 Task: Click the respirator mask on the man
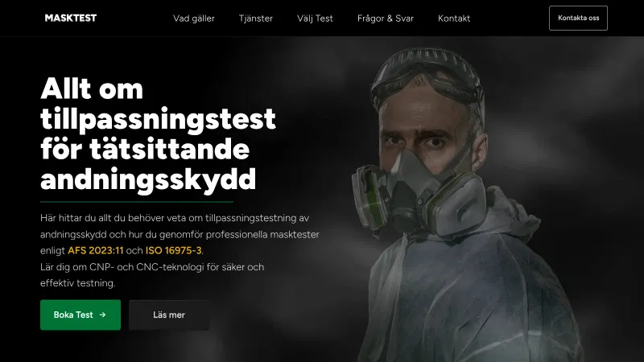click(x=419, y=195)
